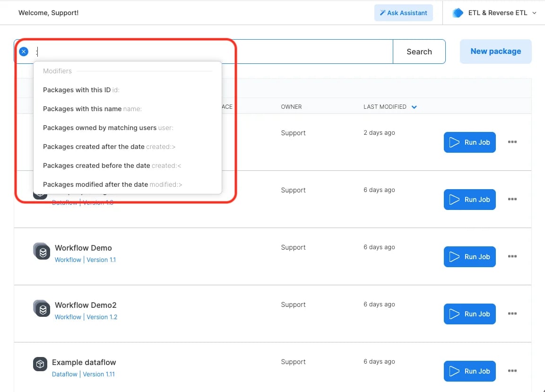Screen dimensions: 545x392
Task: Open the Workflow Demo package title
Action: point(83,248)
